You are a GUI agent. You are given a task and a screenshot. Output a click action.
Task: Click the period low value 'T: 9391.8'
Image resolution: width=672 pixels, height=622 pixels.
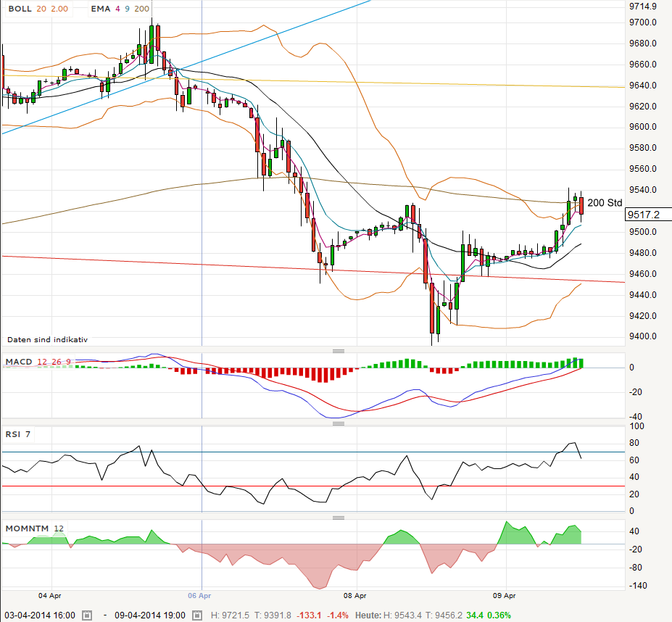pyautogui.click(x=273, y=615)
